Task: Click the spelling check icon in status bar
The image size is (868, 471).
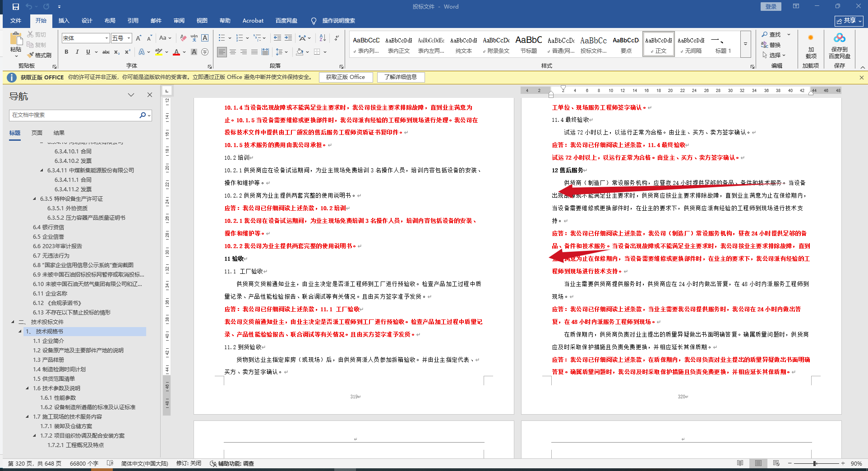Action: click(110, 463)
